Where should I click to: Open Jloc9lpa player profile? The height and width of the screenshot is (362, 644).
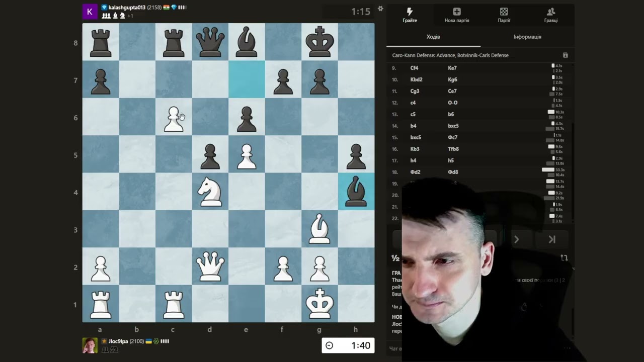coord(118,341)
